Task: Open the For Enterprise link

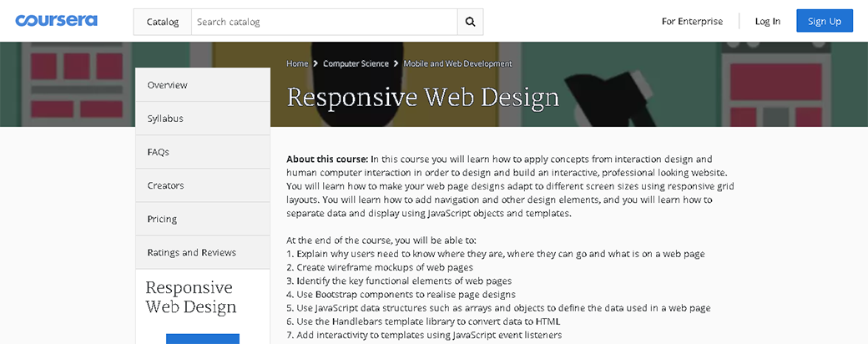Action: click(x=692, y=22)
